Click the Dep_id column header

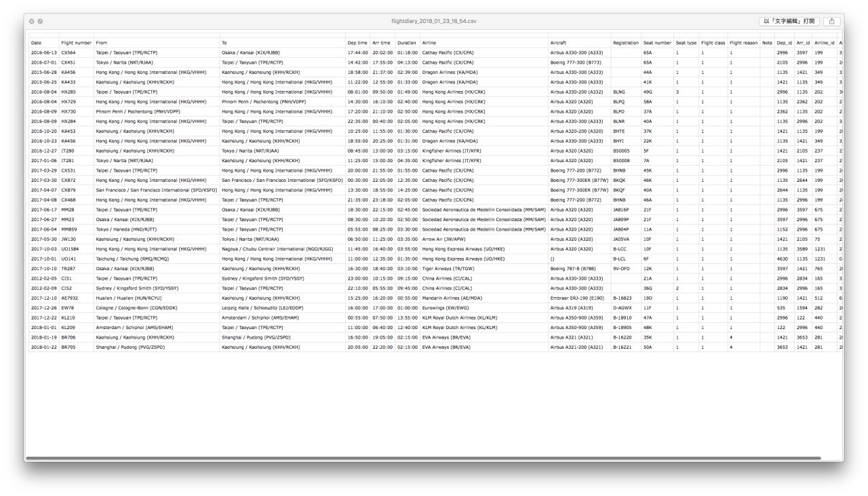pyautogui.click(x=785, y=43)
